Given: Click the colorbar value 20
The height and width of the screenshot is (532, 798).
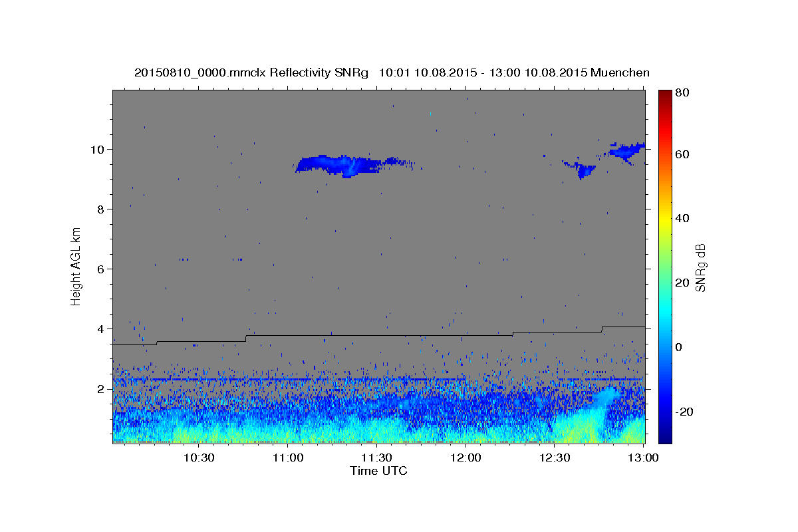Looking at the screenshot, I should click(684, 283).
